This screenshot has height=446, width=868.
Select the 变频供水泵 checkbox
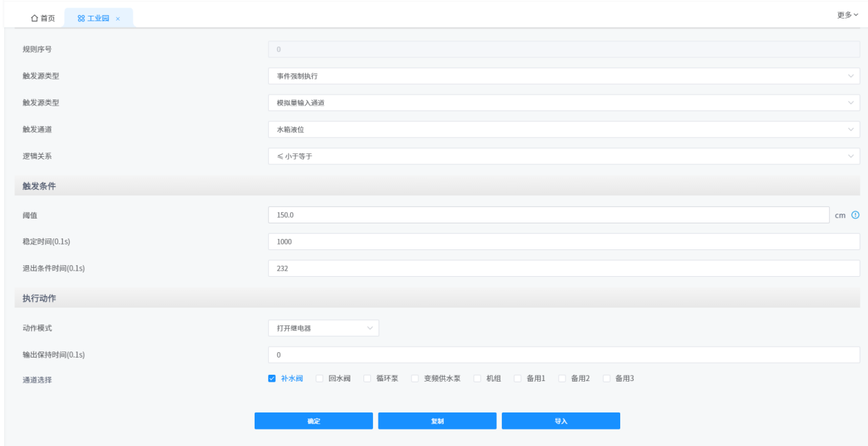coord(413,377)
